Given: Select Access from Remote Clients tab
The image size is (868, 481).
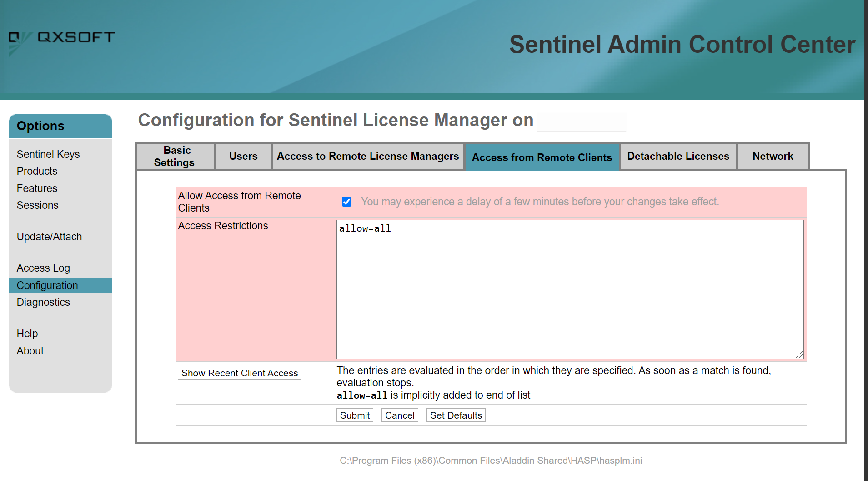Looking at the screenshot, I should (542, 157).
